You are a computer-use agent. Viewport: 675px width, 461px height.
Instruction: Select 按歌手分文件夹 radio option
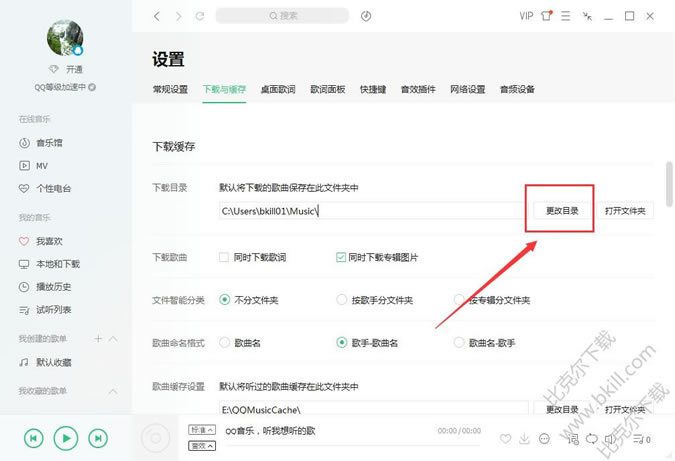(341, 300)
